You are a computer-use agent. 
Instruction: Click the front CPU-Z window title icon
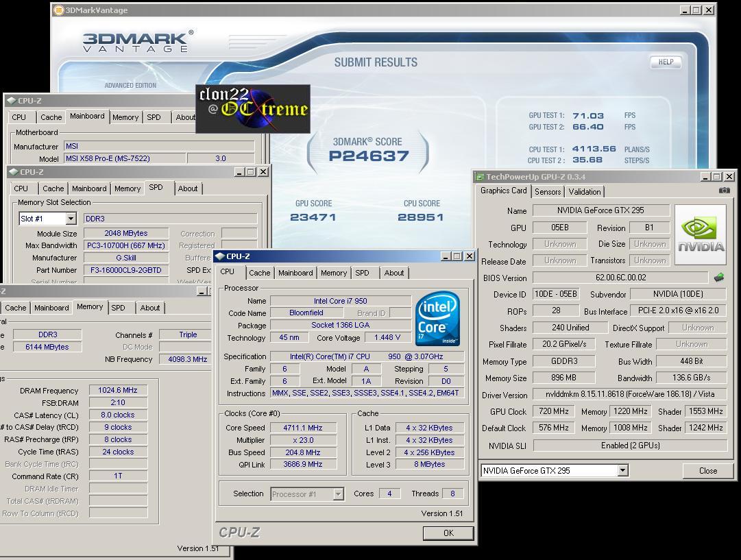[x=220, y=256]
